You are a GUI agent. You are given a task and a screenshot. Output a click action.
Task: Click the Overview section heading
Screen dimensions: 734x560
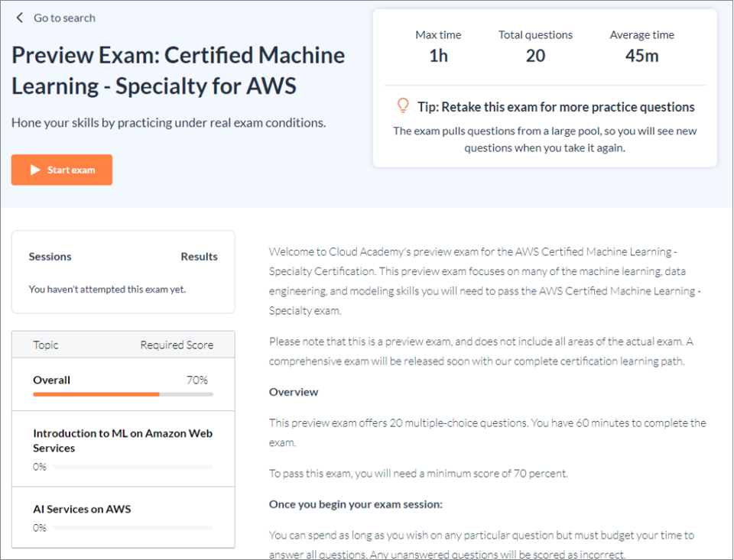point(294,392)
